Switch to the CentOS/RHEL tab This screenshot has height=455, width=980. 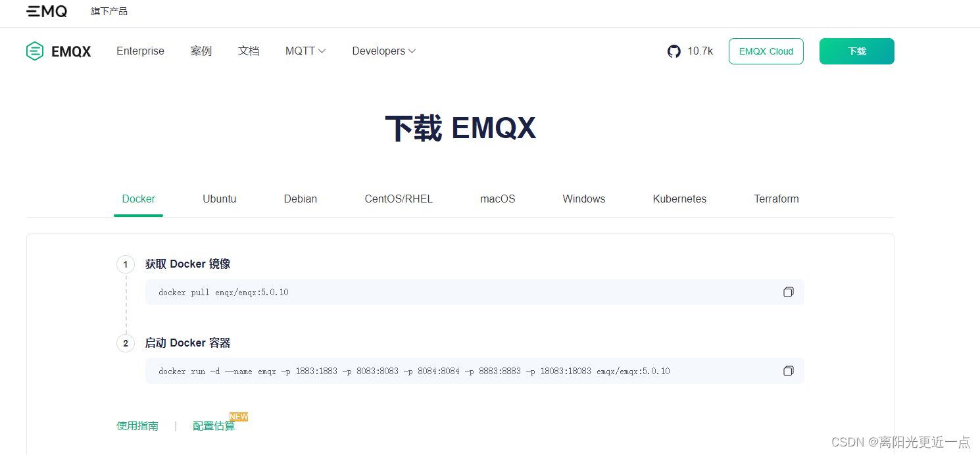pos(399,199)
